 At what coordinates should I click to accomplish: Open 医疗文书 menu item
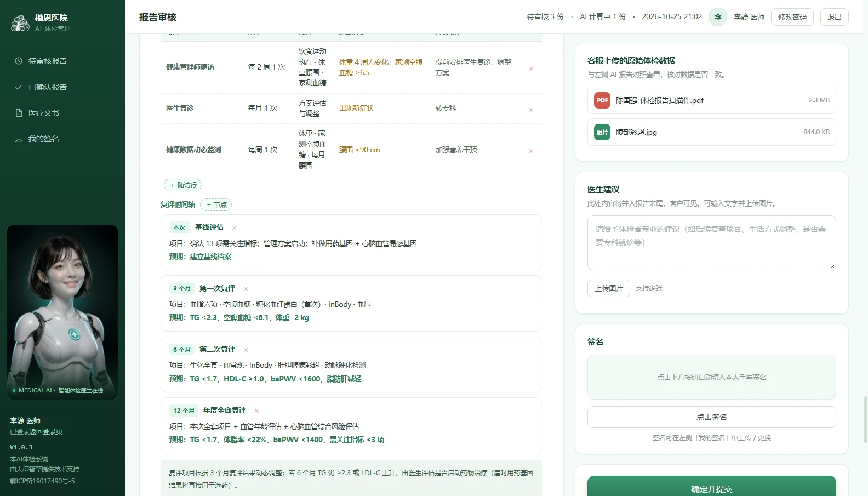[62, 113]
